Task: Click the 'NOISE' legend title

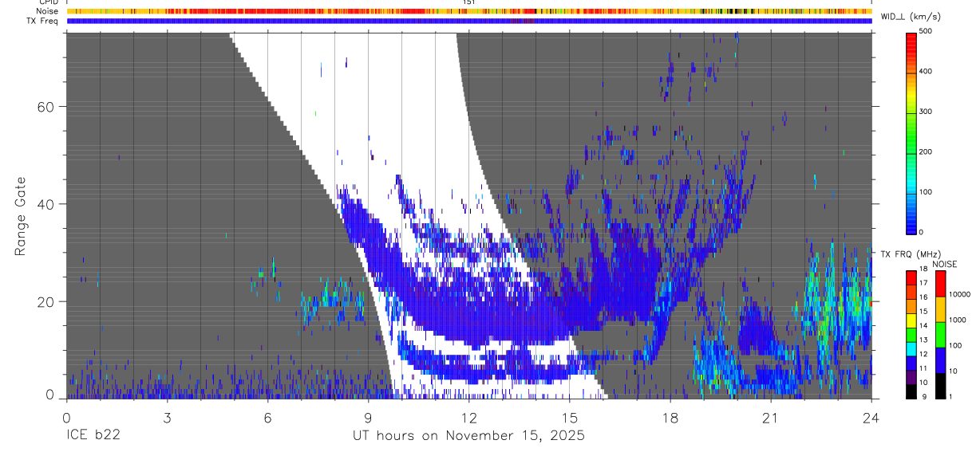Action: [944, 264]
